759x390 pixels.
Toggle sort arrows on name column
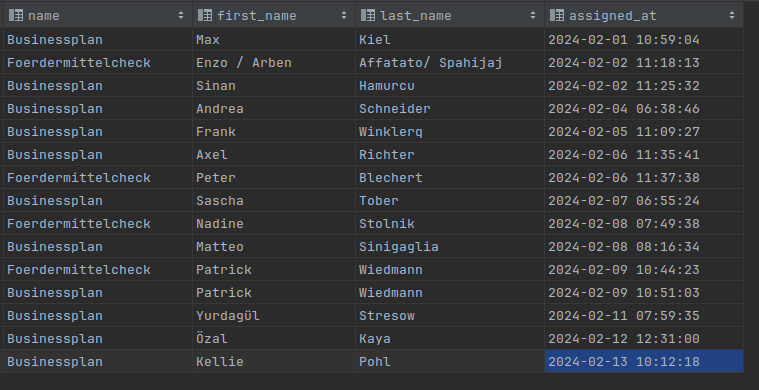point(181,15)
